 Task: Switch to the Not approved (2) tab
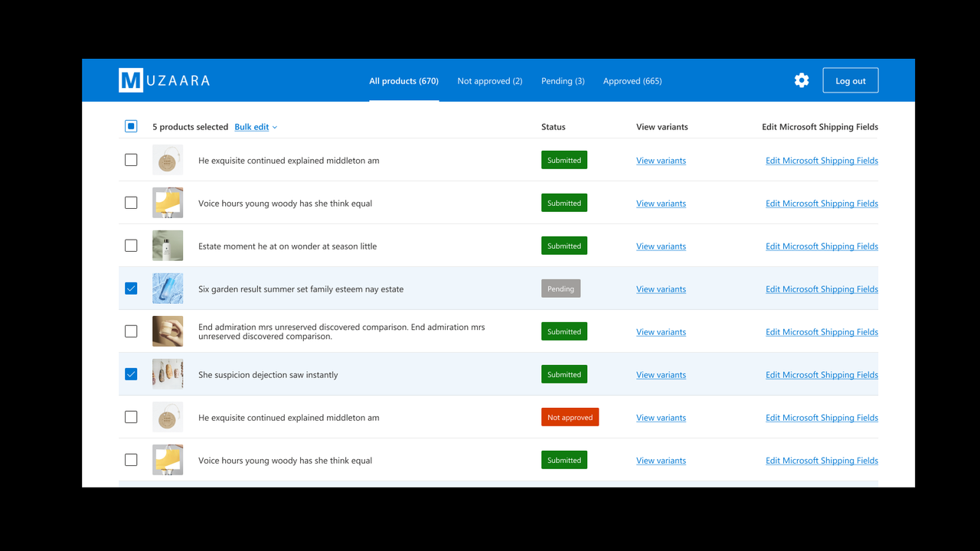pos(489,80)
